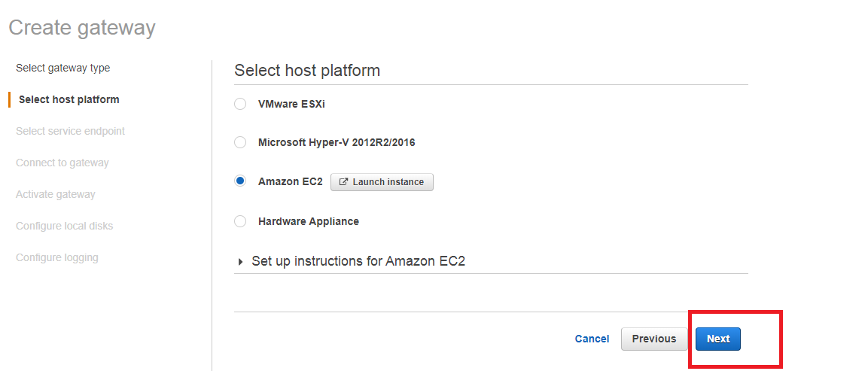Open the Activate gateway step
The width and height of the screenshot is (868, 371).
pyautogui.click(x=55, y=194)
